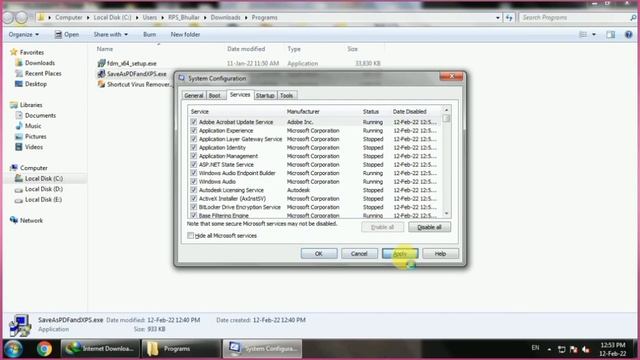Viewport: 640px width, 360px height.
Task: Open address bar history dropdown arrow
Action: 498,18
